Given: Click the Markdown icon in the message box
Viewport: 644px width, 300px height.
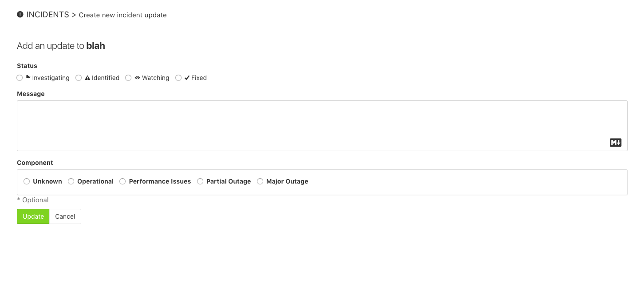Looking at the screenshot, I should [615, 142].
